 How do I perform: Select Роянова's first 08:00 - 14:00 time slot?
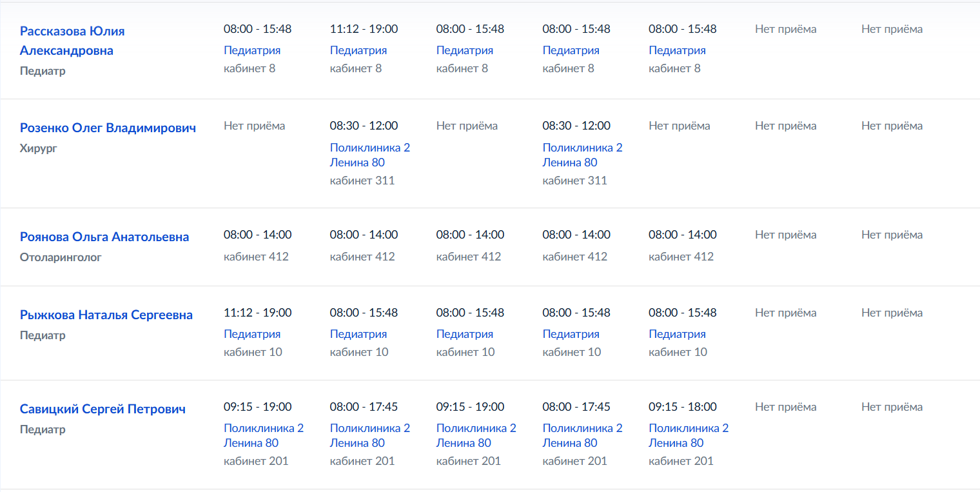tap(257, 235)
